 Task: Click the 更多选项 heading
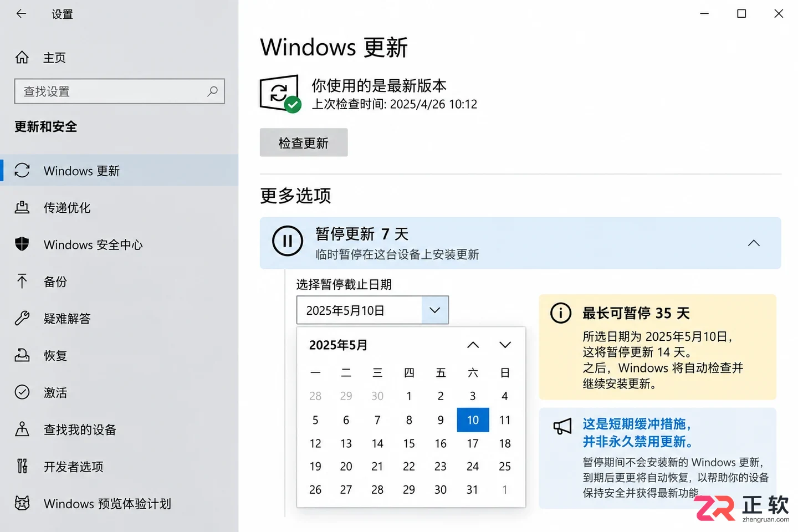point(295,196)
